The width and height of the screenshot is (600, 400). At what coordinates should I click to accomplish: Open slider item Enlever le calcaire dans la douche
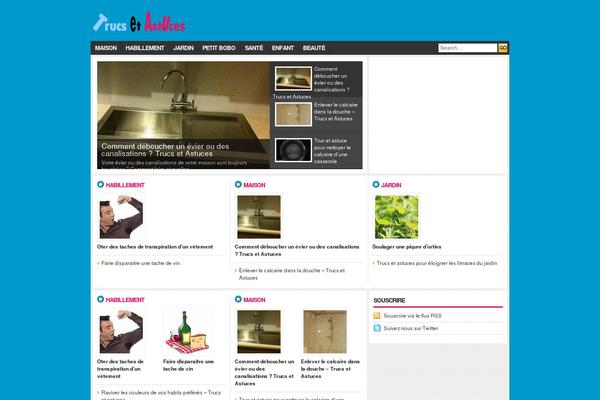(x=336, y=112)
